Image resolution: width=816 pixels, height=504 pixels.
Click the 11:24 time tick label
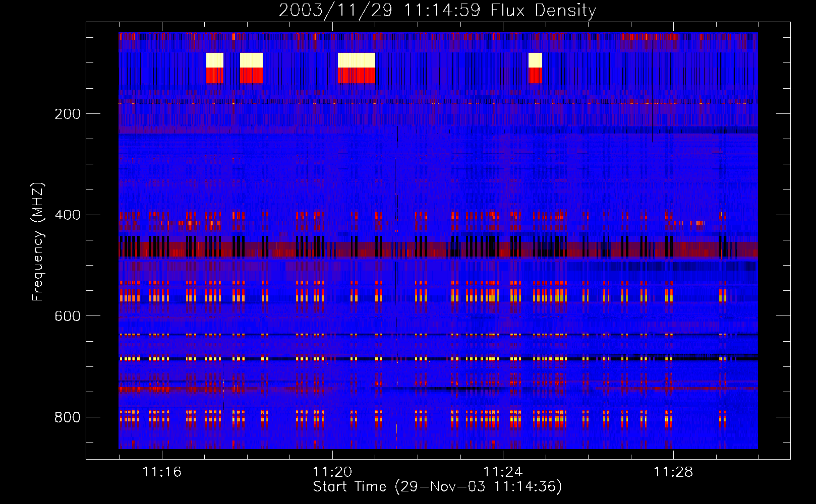503,472
